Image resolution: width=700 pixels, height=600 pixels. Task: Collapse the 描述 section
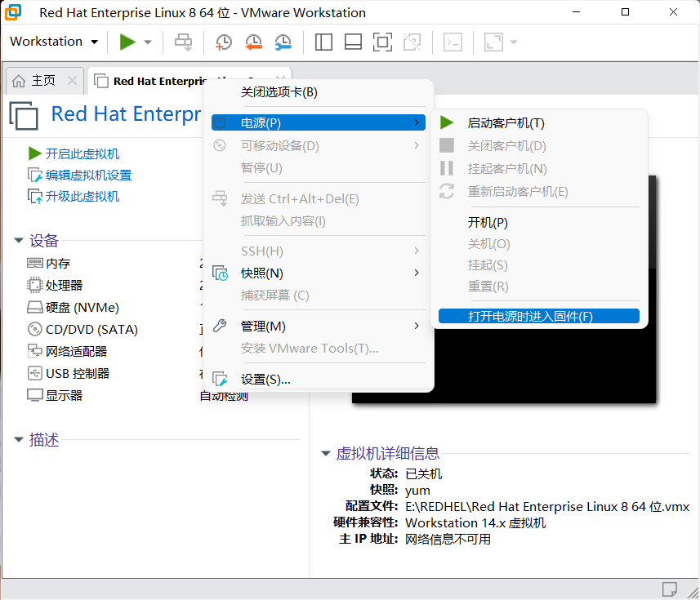19,439
